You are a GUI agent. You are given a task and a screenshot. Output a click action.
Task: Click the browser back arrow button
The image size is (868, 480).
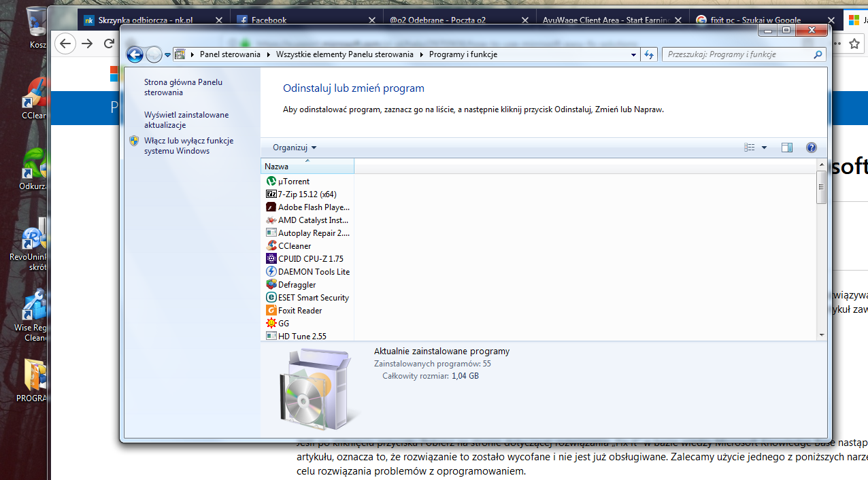point(65,44)
